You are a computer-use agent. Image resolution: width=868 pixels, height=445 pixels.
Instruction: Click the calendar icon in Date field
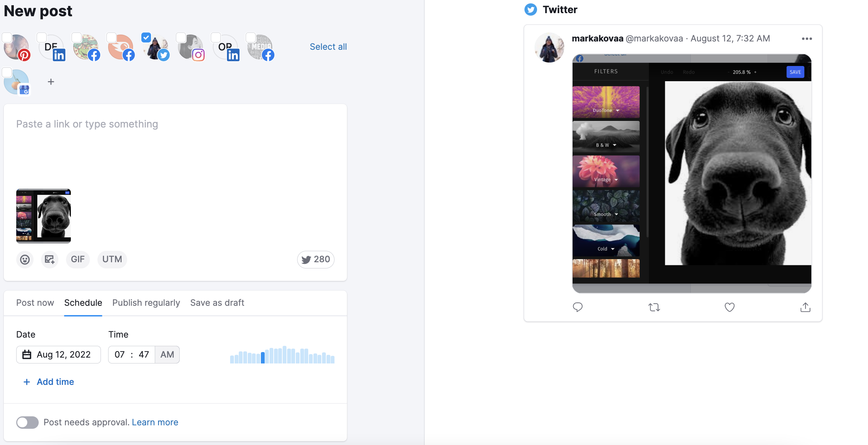tap(27, 354)
